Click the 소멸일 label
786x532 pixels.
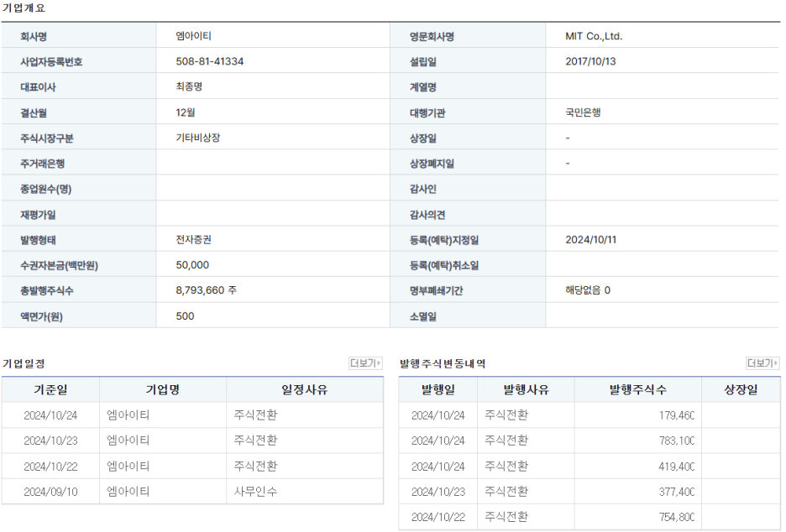point(422,316)
